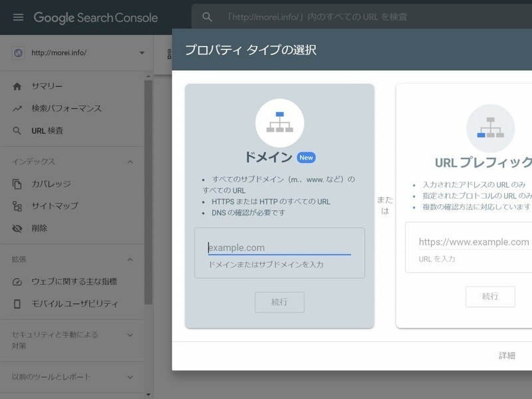The image size is (532, 399).
Task: Open the hamburger main menu
Action: [x=18, y=17]
